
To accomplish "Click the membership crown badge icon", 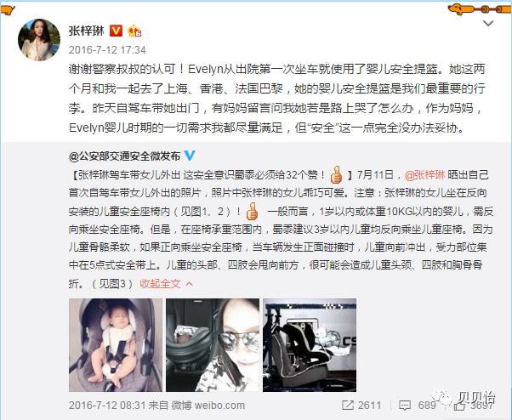I will [134, 31].
